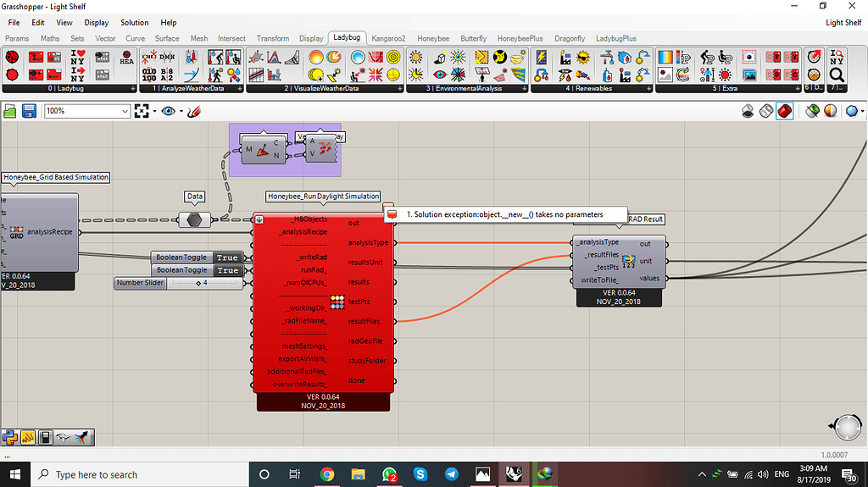This screenshot has width=868, height=487.
Task: Click the Python icon in bottom widget bar
Action: pos(11,437)
